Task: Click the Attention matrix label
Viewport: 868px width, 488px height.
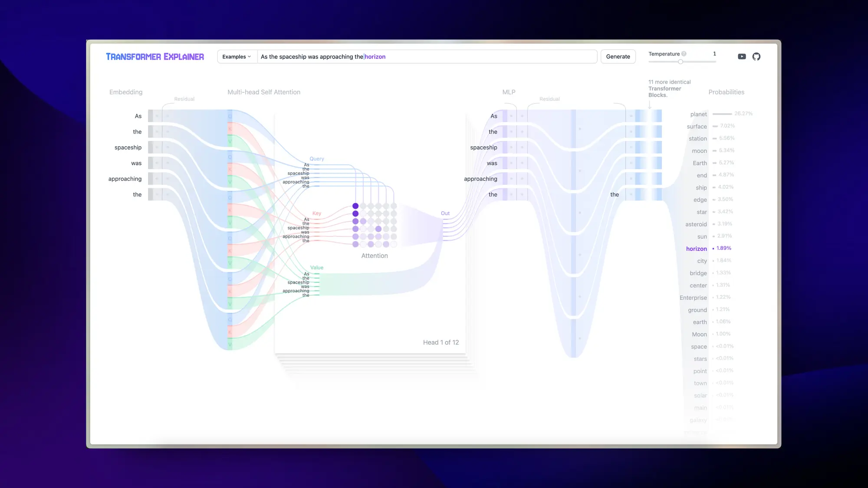Action: tap(375, 256)
